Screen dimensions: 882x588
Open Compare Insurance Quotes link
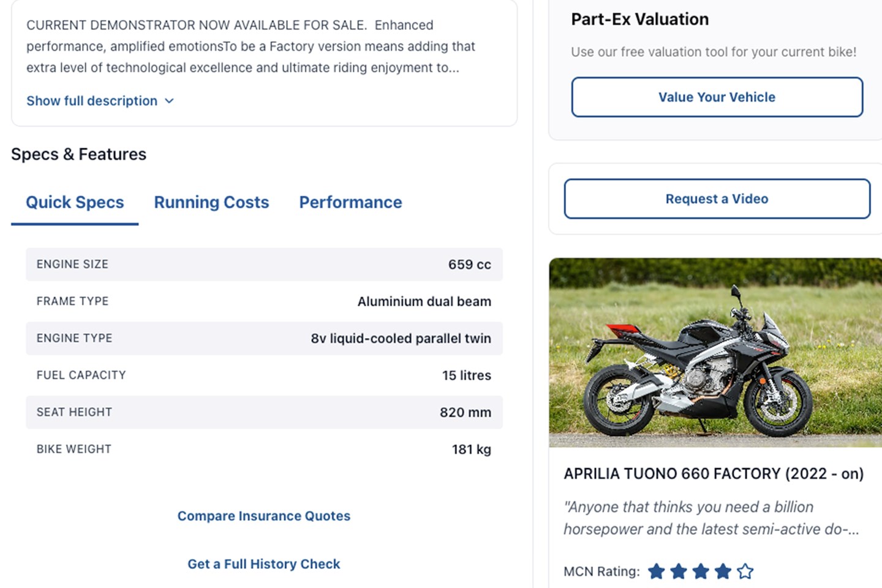point(264,516)
